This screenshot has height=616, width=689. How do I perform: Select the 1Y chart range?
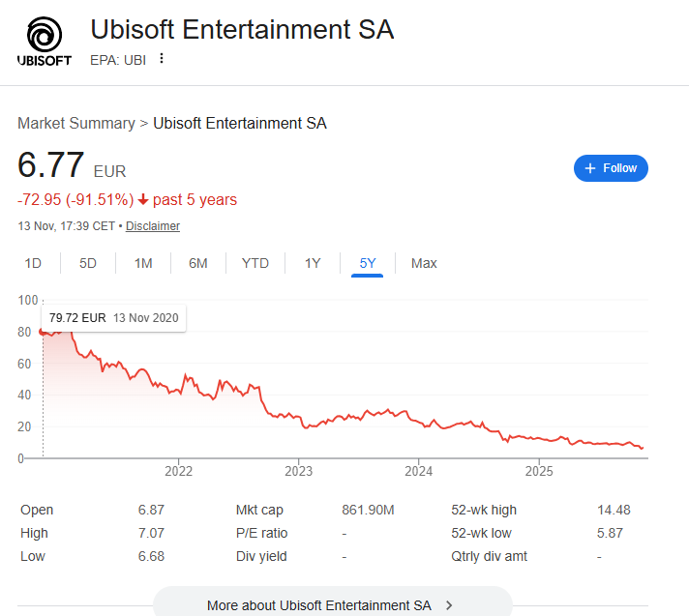click(x=313, y=263)
